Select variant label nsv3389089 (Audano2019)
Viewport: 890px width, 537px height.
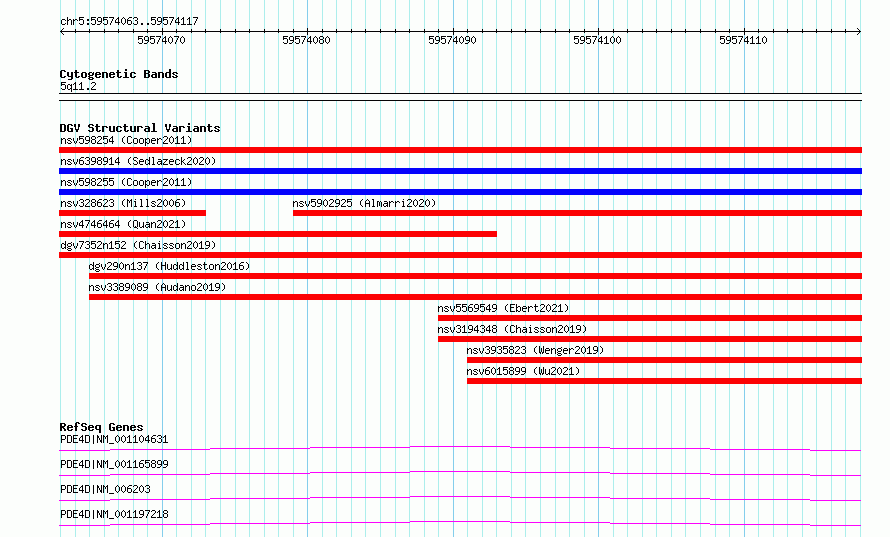tap(157, 287)
